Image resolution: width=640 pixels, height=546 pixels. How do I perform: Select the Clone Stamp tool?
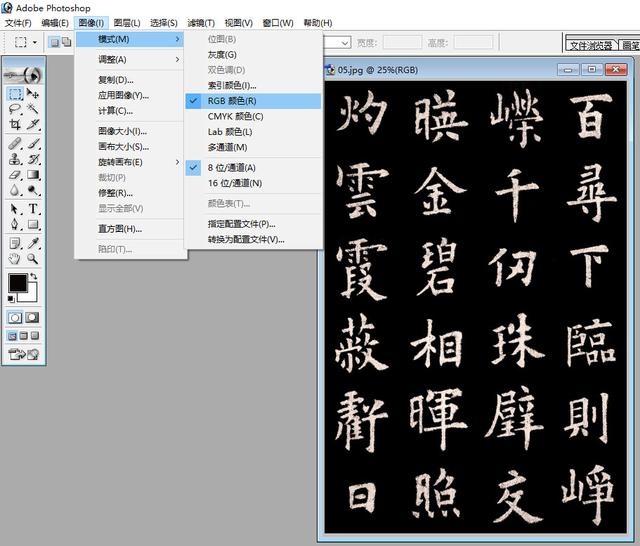click(16, 159)
